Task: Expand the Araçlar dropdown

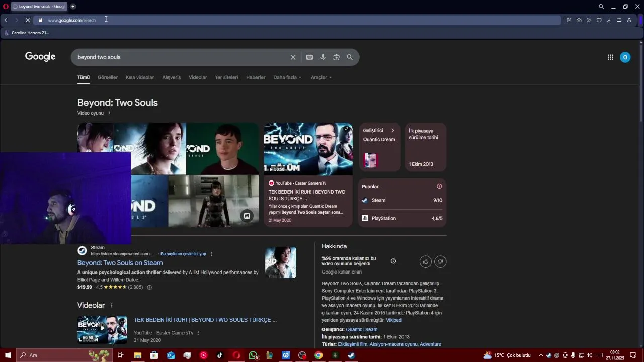Action: click(321, 77)
